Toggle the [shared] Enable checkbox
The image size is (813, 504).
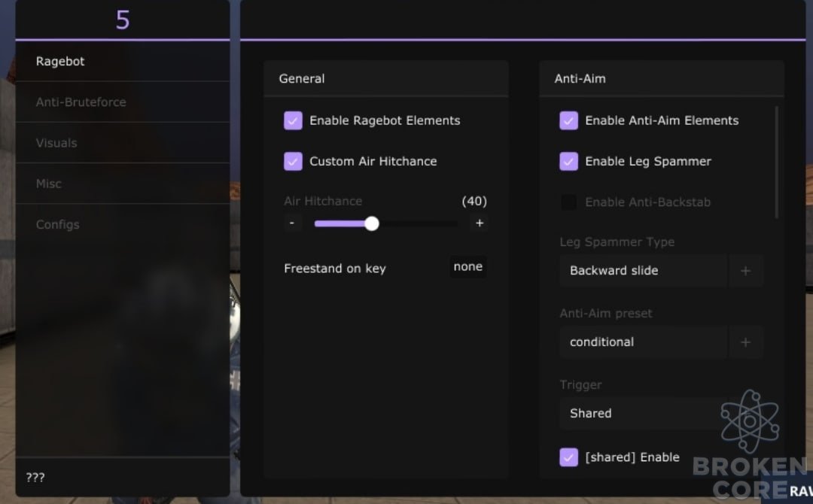[569, 457]
